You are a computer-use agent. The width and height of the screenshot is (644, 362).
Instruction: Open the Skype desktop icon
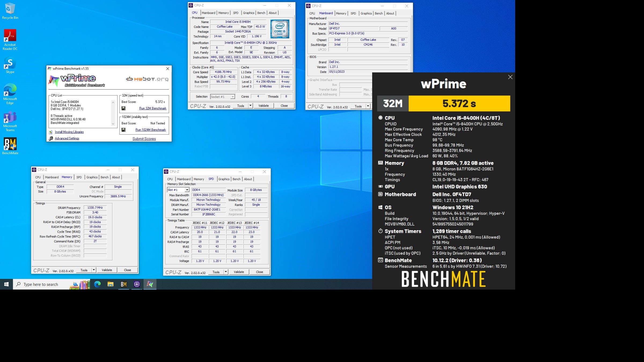point(10,66)
